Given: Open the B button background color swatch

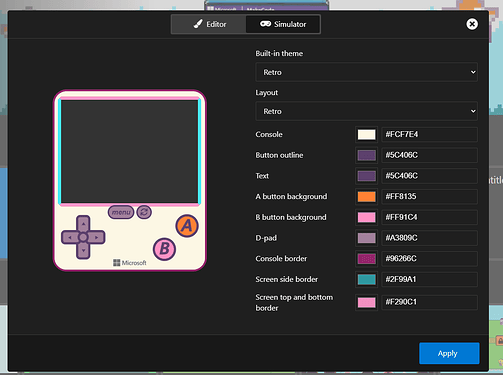Looking at the screenshot, I should click(366, 217).
